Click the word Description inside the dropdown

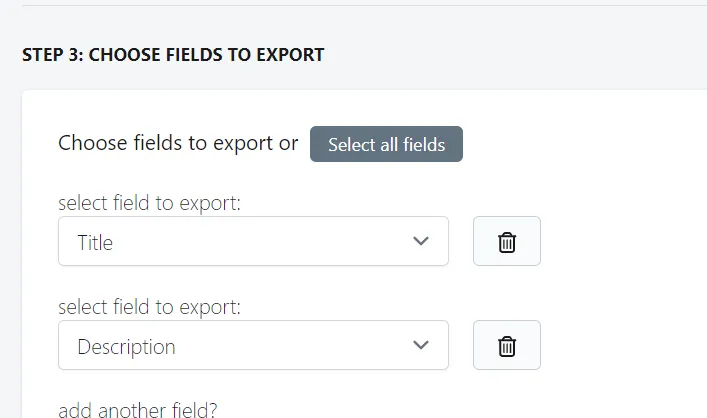click(x=126, y=347)
